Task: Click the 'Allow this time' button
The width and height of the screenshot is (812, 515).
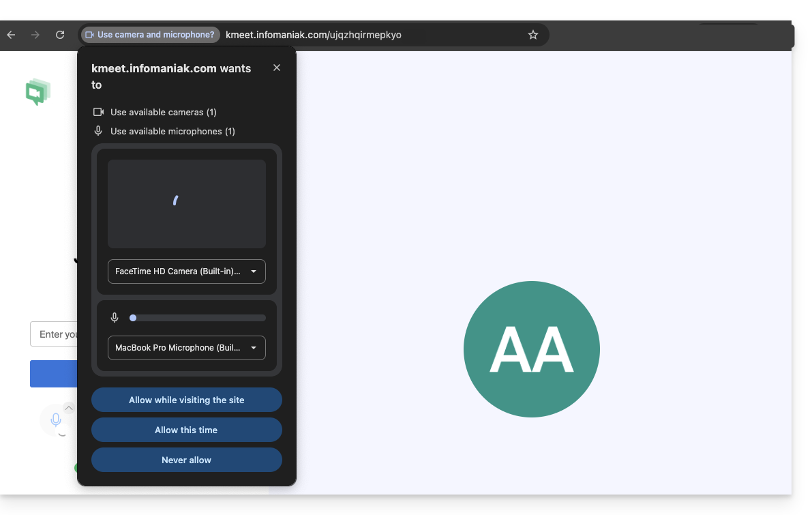Action: (187, 430)
